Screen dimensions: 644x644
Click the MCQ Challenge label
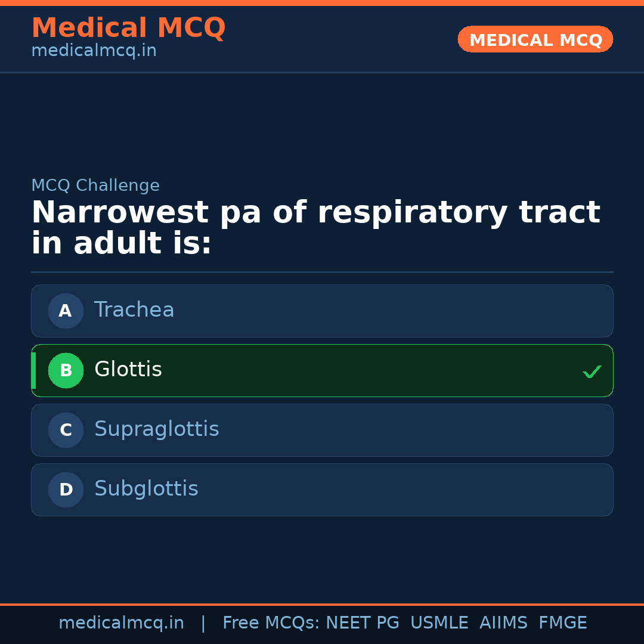95,185
